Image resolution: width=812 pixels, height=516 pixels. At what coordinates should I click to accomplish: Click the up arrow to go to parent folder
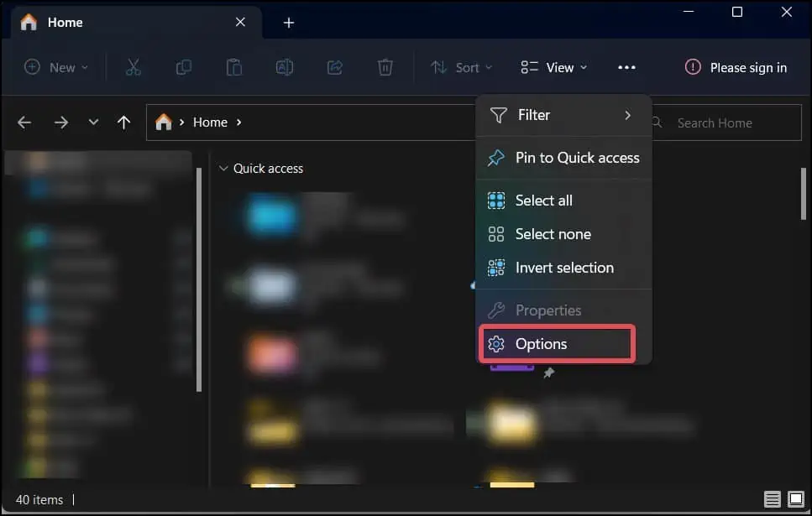pyautogui.click(x=123, y=122)
